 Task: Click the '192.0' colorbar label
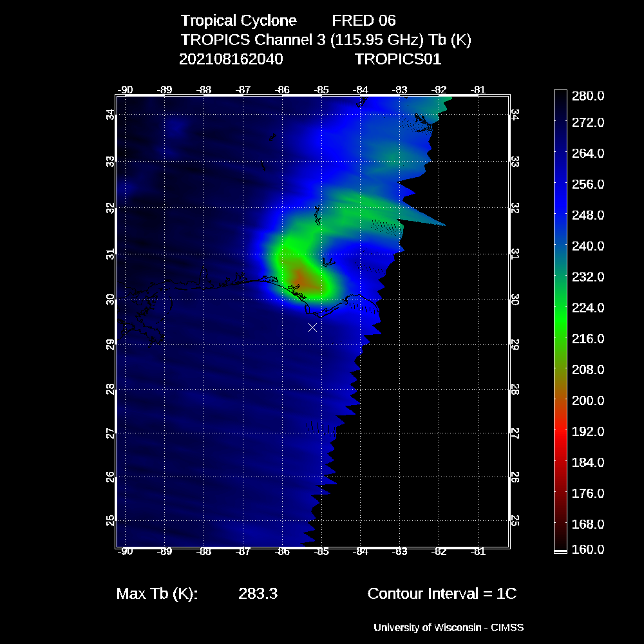click(x=588, y=431)
